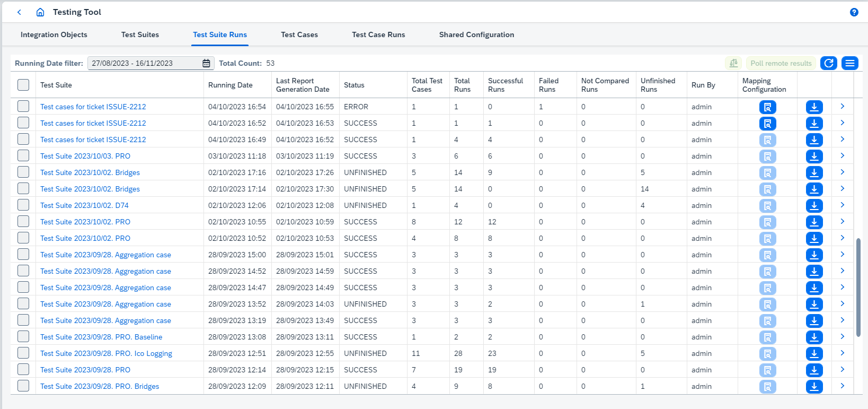Select checkbox for 28/09/2023 12:09 Bridges run
This screenshot has height=409, width=868.
pyautogui.click(x=23, y=386)
